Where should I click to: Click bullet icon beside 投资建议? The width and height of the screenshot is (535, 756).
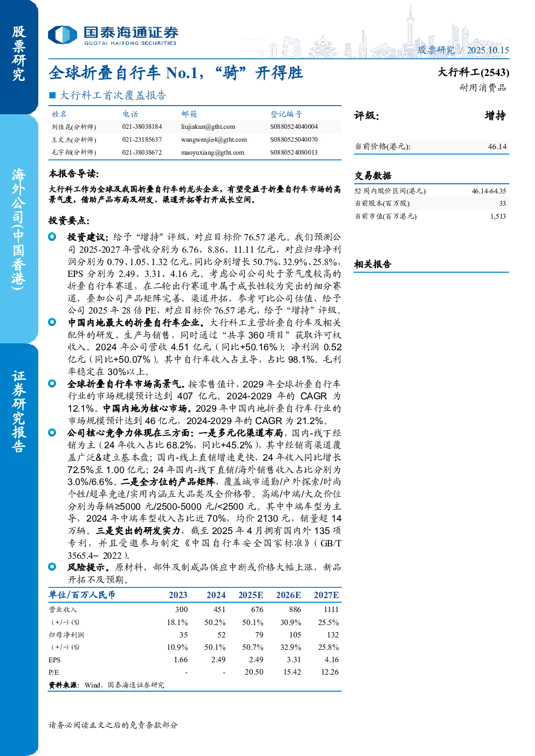coord(52,237)
